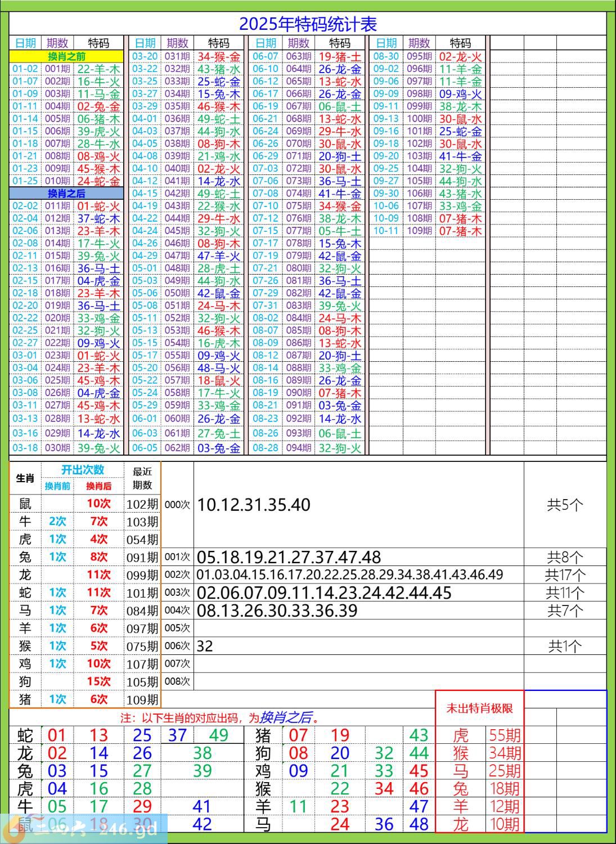
Task: Click the 109期 period cell
Action: click(419, 231)
